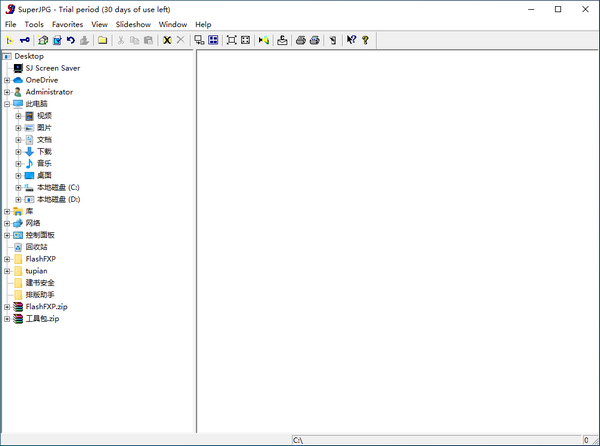Select Desktop root in the tree
The height and width of the screenshot is (446, 600).
29,56
